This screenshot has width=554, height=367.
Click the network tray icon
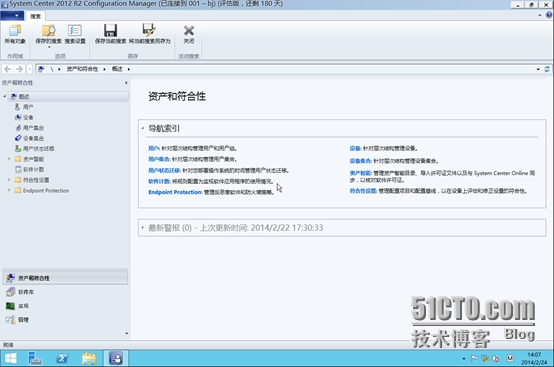coord(484,359)
